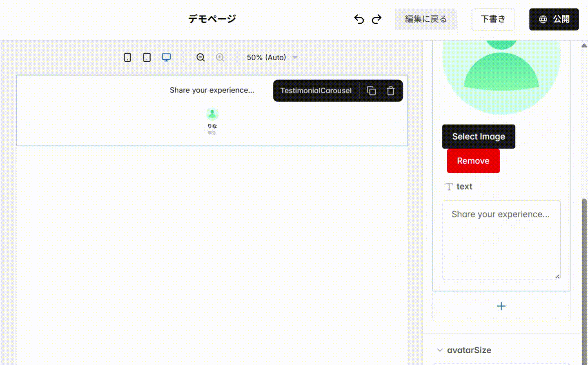Viewport: 588px width, 365px height.
Task: Remove the avatar image
Action: point(473,161)
